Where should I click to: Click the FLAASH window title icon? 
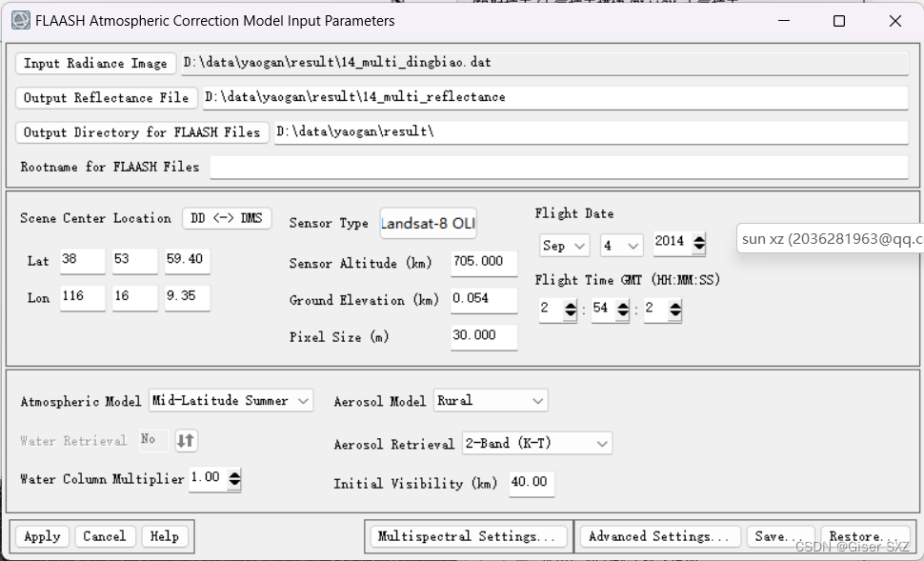(21, 21)
